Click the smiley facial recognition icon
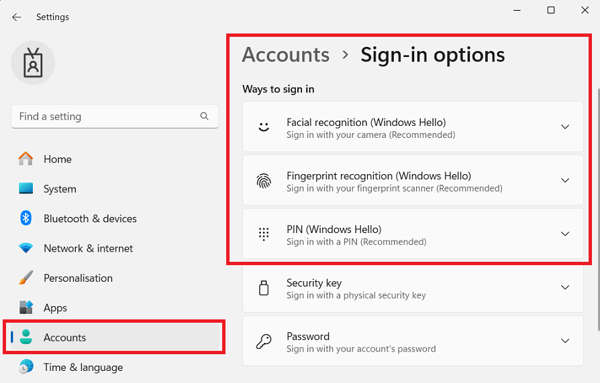 (264, 127)
